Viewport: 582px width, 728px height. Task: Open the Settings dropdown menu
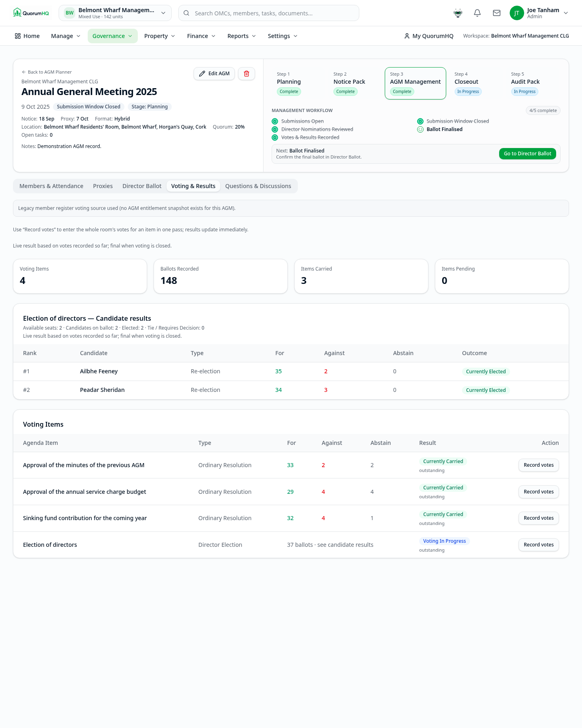tap(283, 36)
